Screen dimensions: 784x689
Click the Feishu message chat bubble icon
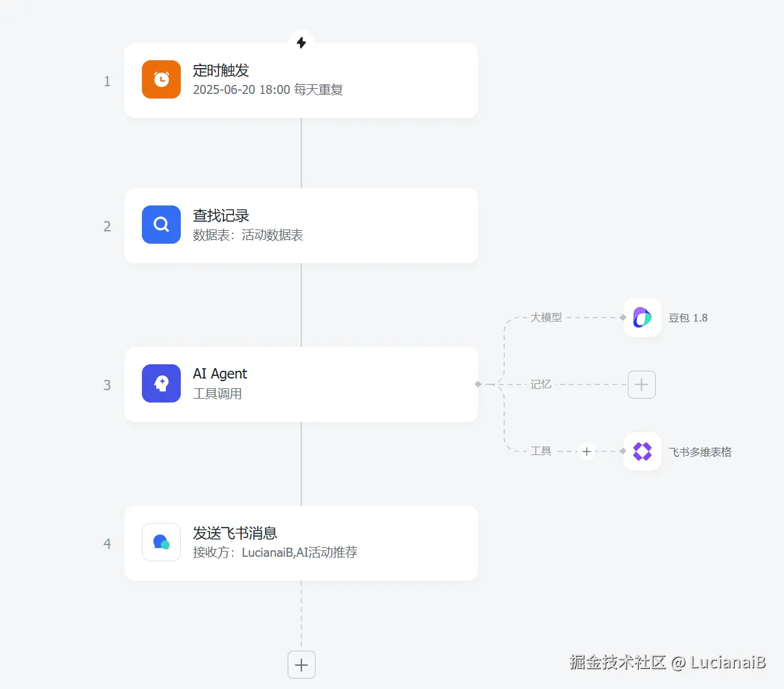coord(161,542)
